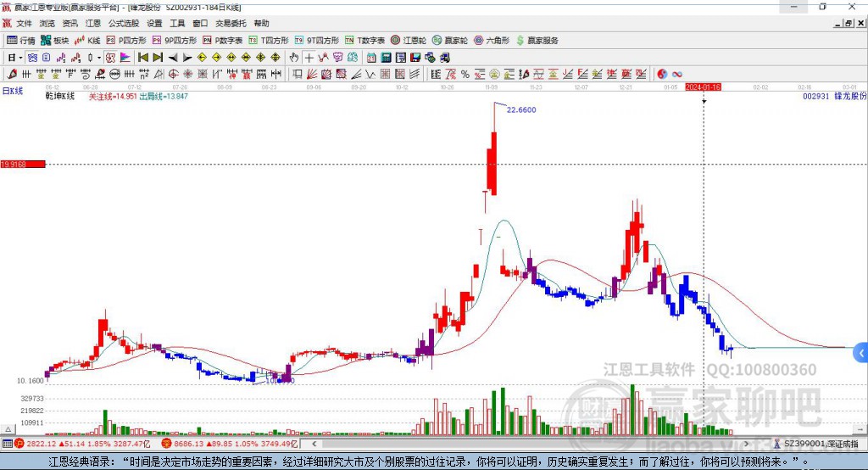Click the horizontal scrollbar left arrow
Image resolution: width=868 pixels, height=470 pixels.
point(314,444)
